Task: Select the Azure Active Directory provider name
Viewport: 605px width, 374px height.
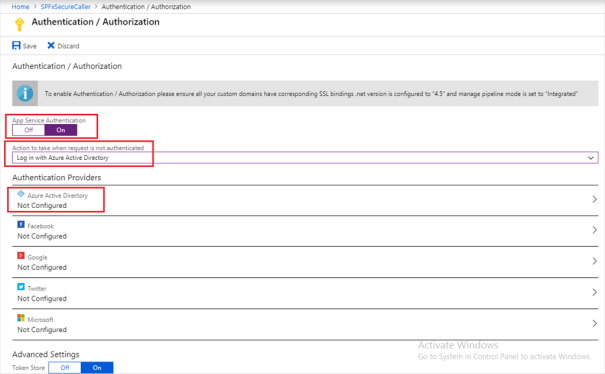Action: click(x=57, y=196)
